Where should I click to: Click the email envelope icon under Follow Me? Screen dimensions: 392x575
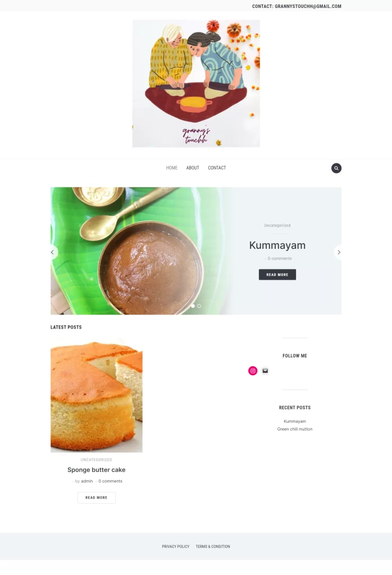coord(265,371)
